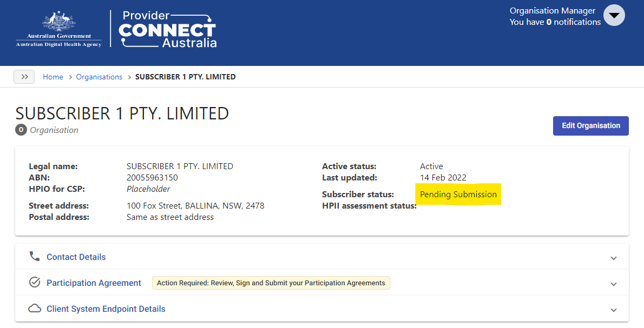Click the Provider Connect Australia logo
Image resolution: width=644 pixels, height=328 pixels.
[x=168, y=29]
